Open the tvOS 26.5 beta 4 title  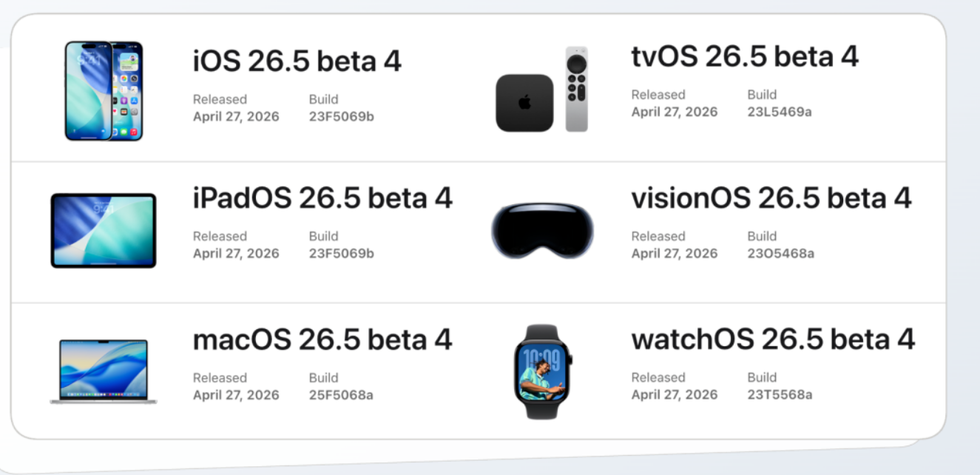click(x=745, y=56)
